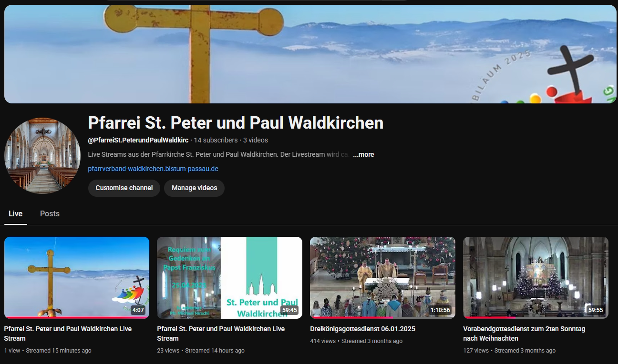Click the 1:10:56 duration badge

440,310
